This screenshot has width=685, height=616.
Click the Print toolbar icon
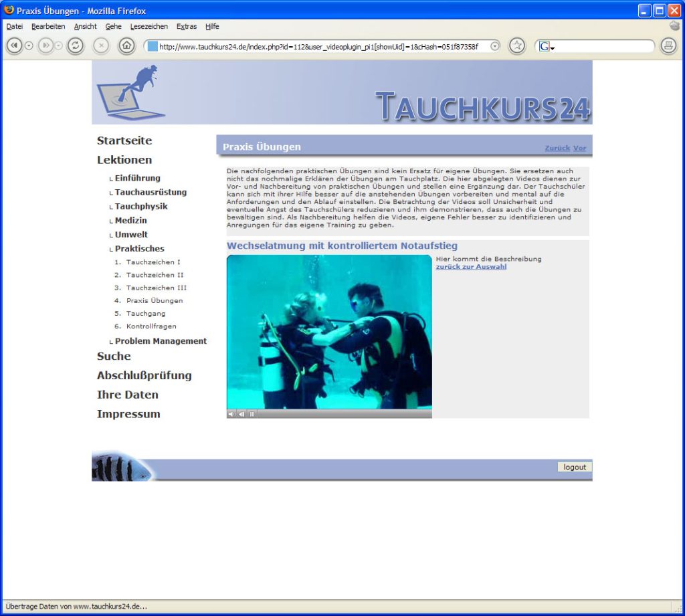pos(668,45)
